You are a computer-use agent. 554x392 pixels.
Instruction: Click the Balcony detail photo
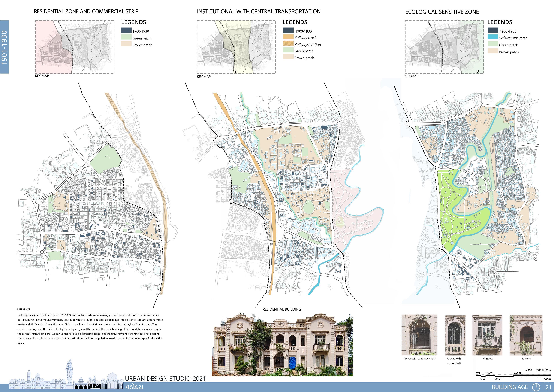[x=526, y=335]
